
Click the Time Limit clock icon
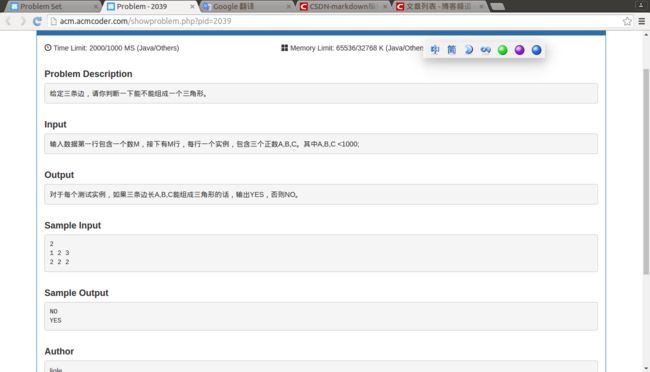[x=48, y=48]
